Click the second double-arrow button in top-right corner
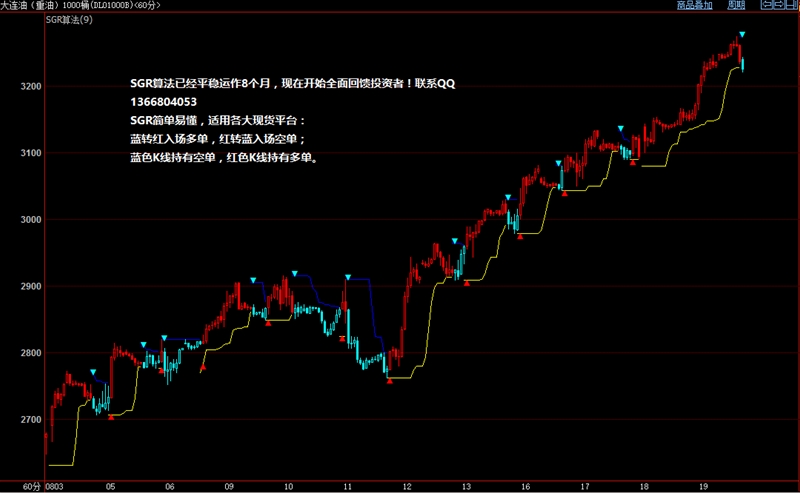This screenshot has height=493, width=800. pos(779,5)
